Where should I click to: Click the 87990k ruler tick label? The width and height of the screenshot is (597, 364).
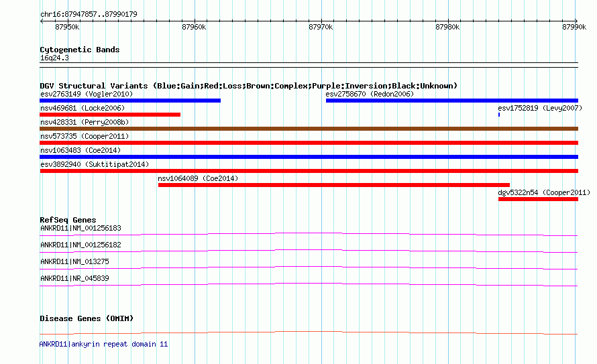pyautogui.click(x=574, y=27)
